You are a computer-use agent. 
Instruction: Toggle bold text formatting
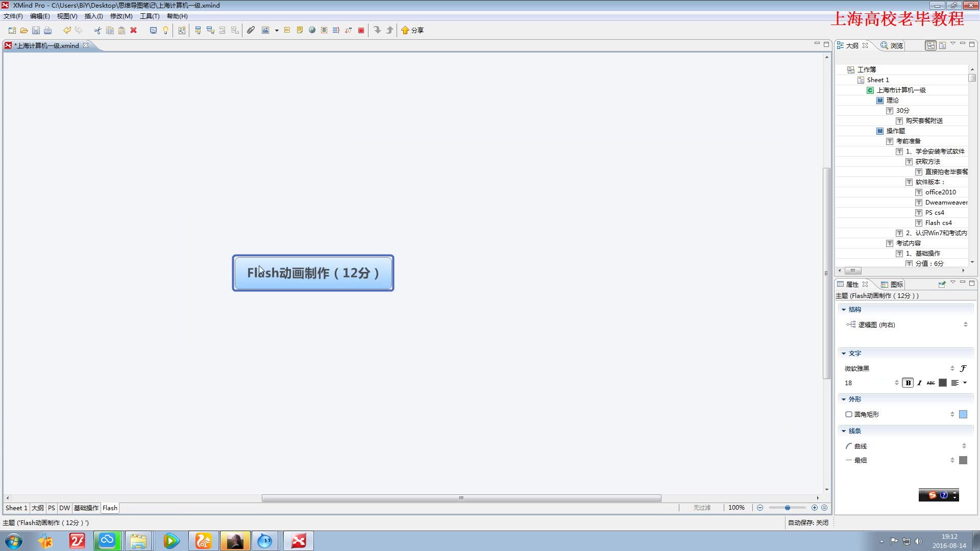[x=908, y=383]
